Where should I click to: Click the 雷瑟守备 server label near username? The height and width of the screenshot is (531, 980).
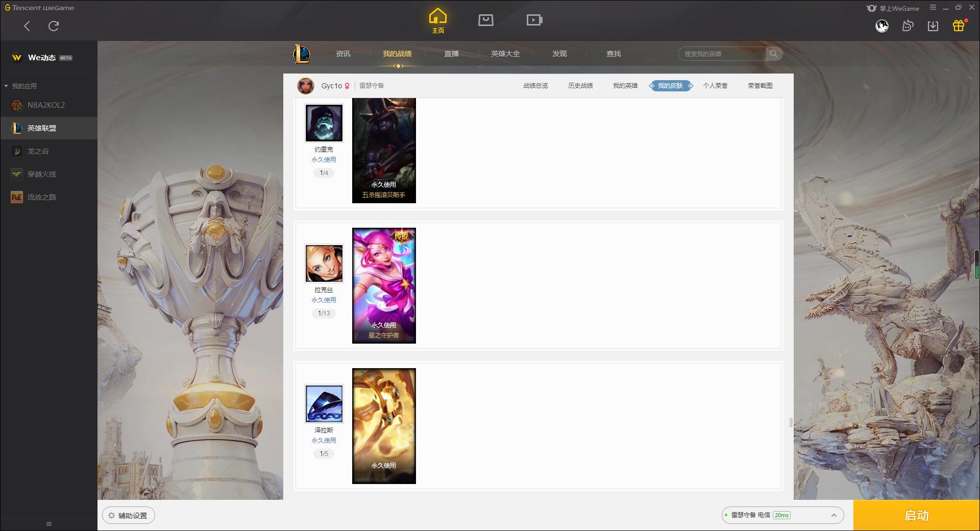click(372, 86)
